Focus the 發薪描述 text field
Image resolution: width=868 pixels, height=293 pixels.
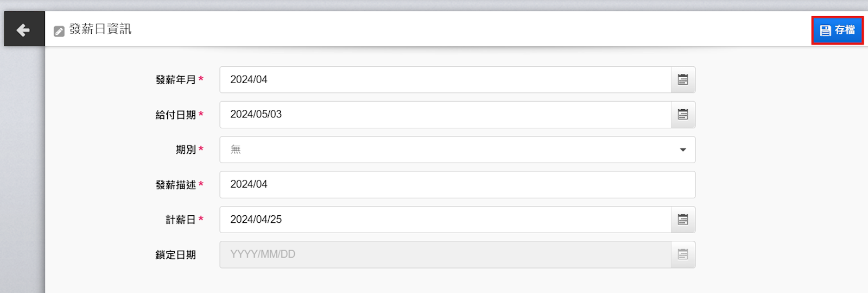coord(457,185)
